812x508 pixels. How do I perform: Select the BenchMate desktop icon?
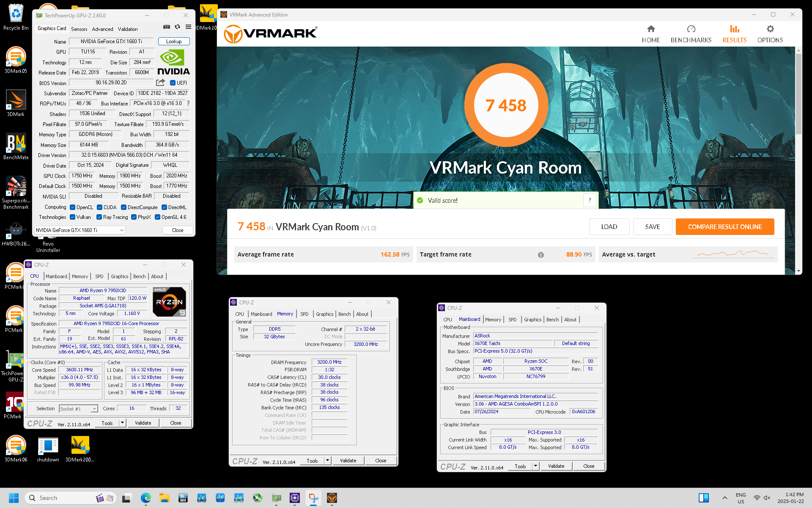click(16, 147)
